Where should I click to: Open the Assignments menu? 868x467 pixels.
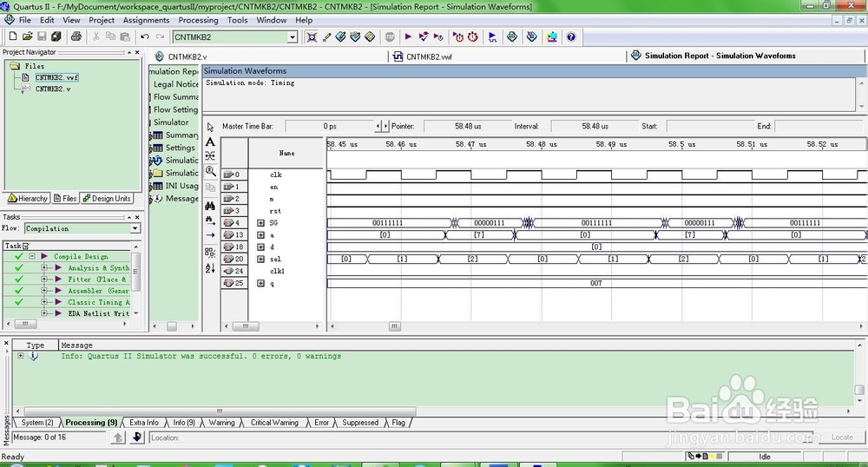[146, 20]
